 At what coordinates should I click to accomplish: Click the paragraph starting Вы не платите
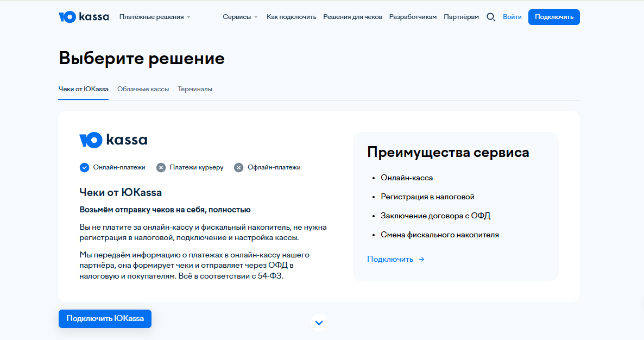(203, 232)
